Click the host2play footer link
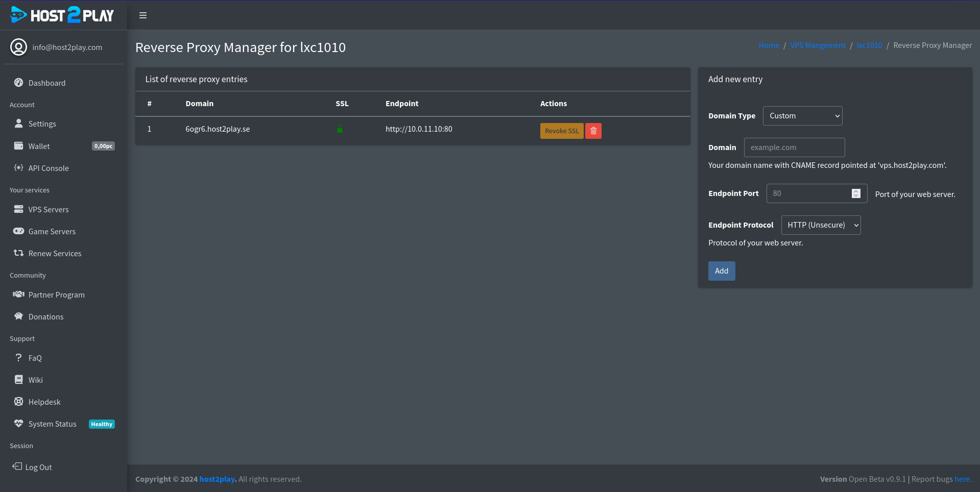980x492 pixels. (x=218, y=479)
